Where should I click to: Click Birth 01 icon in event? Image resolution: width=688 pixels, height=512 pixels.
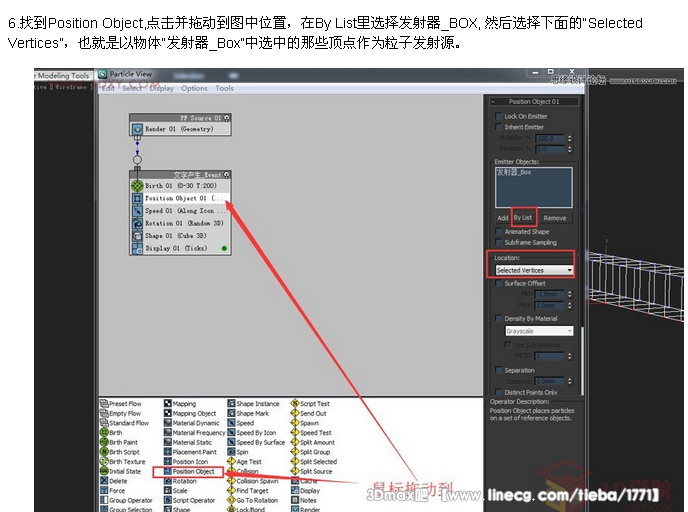click(137, 186)
